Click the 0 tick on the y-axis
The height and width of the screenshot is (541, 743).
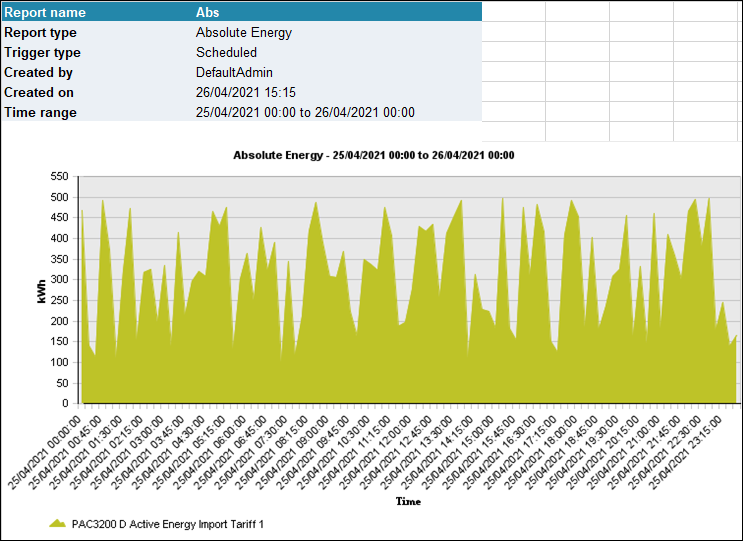coord(66,405)
